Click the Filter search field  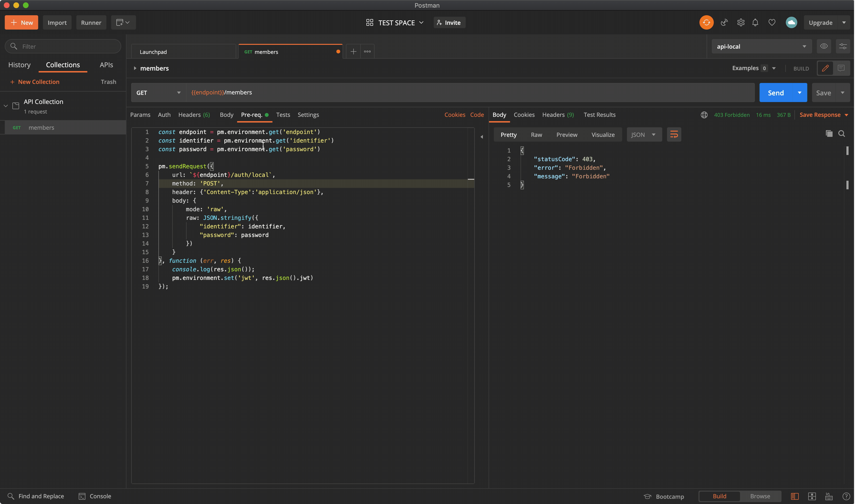[63, 46]
